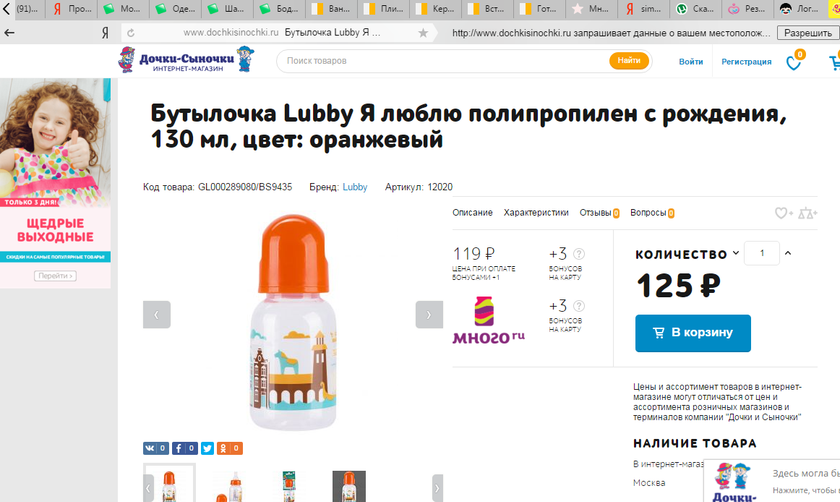840x502 pixels.
Task: Add to cart with В корзину button
Action: (692, 333)
